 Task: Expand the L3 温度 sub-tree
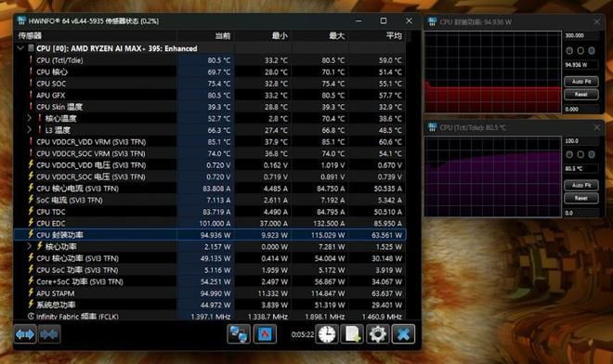(x=30, y=130)
